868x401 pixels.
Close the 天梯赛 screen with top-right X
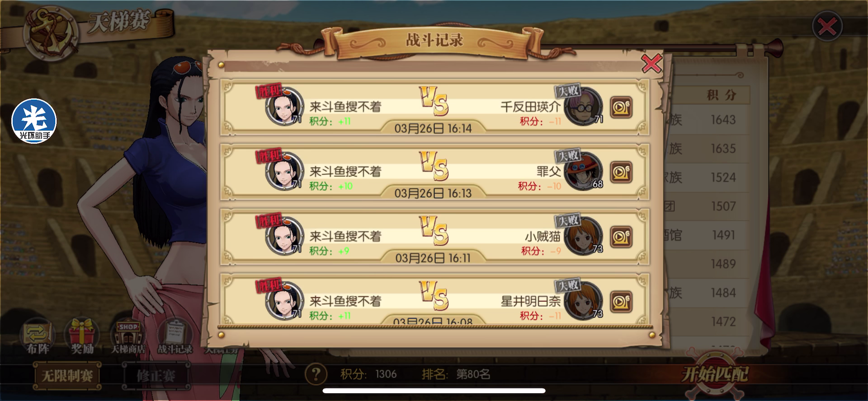(x=827, y=27)
